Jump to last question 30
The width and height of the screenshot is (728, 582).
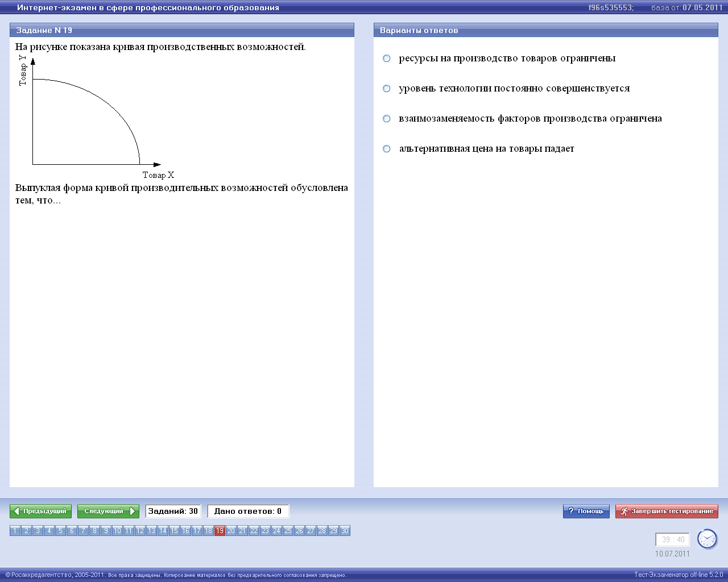click(x=345, y=531)
